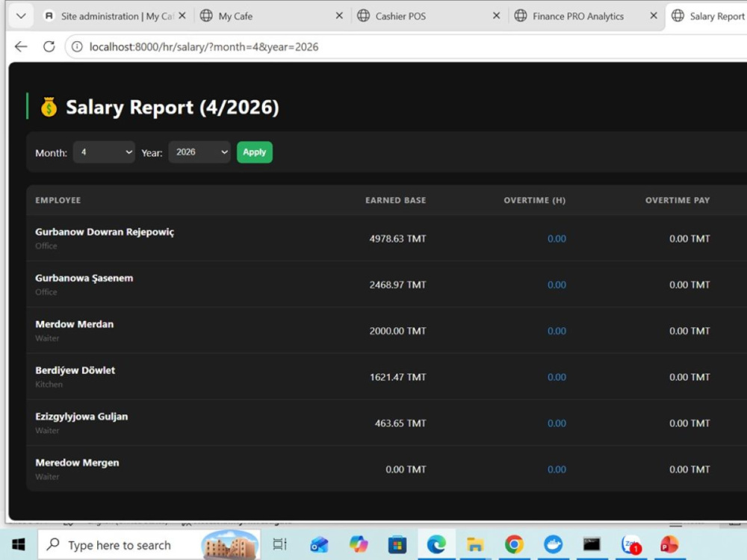The image size is (747, 560).
Task: Click the EMPLOYEE column header
Action: point(58,200)
